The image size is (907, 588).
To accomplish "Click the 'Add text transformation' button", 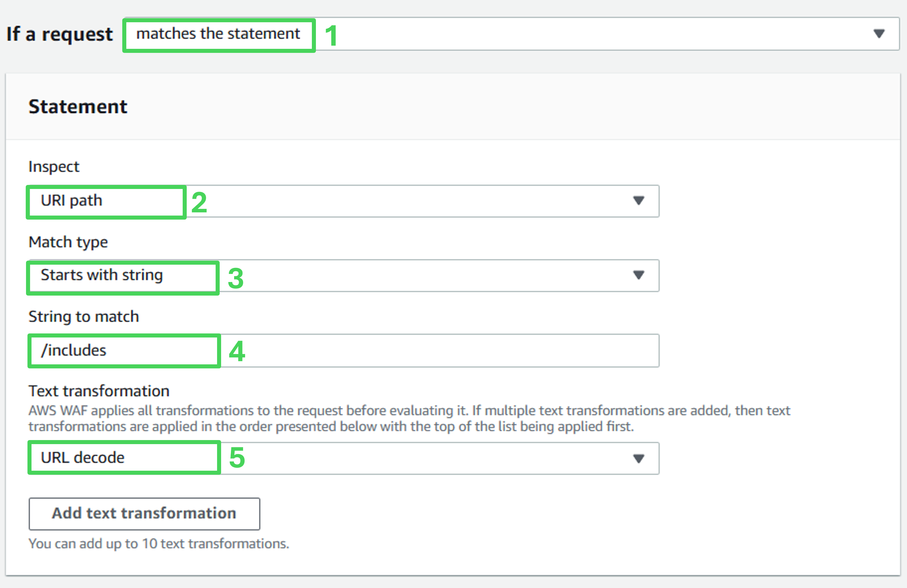I will [x=144, y=514].
